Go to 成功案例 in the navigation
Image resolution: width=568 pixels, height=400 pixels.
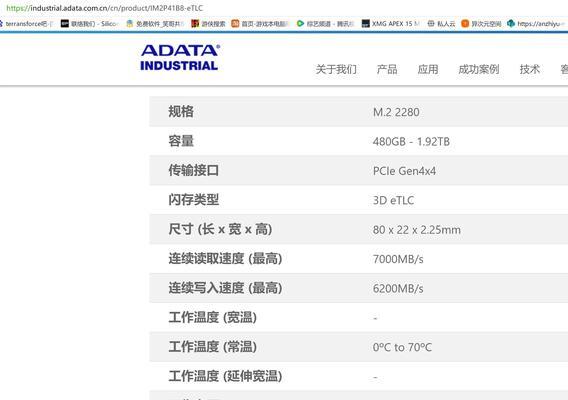click(479, 69)
